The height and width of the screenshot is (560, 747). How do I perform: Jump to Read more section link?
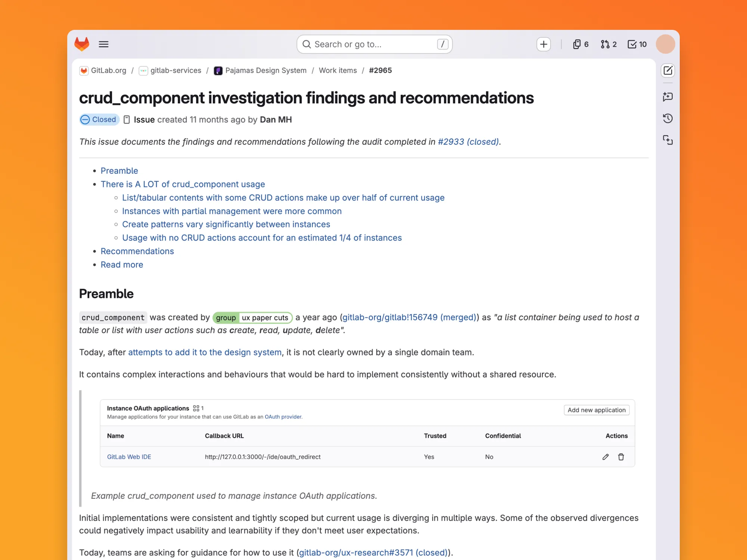[x=122, y=264]
